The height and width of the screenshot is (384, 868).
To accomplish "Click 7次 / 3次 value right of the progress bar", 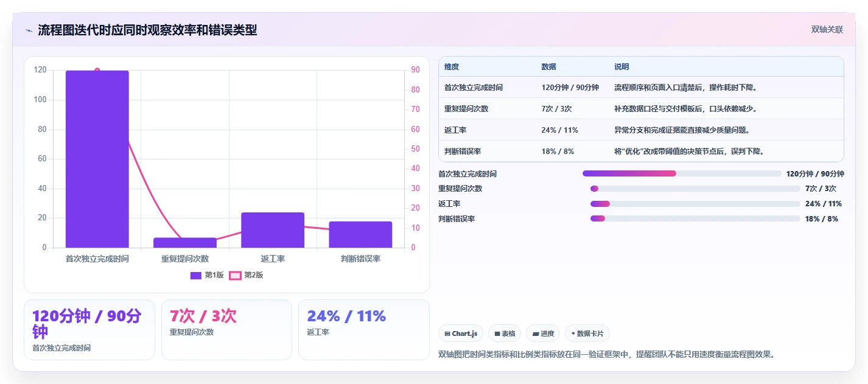I will click(821, 189).
